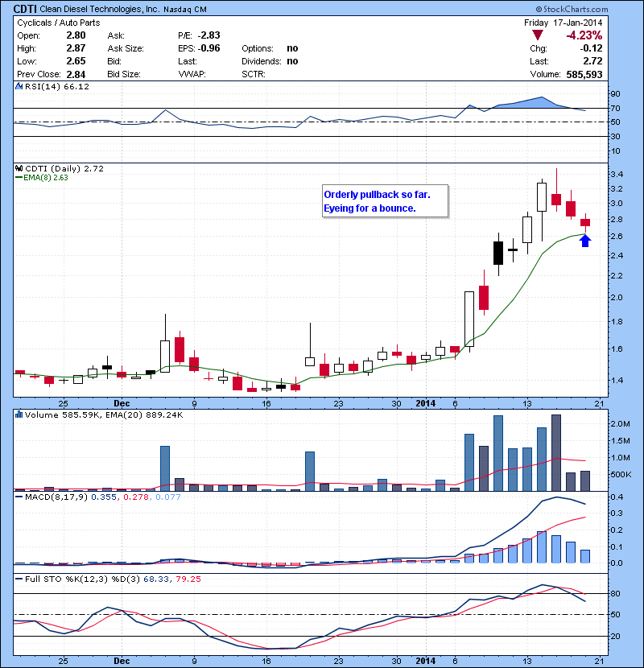644x668 pixels.
Task: Click the 'Cyclicals / Auto Parts' sector label
Action: coord(59,23)
